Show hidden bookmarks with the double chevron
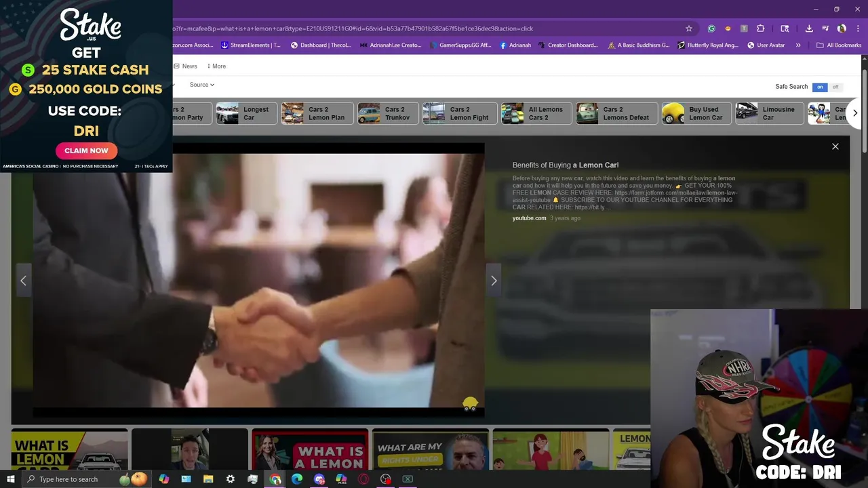This screenshot has width=868, height=488. 798,45
